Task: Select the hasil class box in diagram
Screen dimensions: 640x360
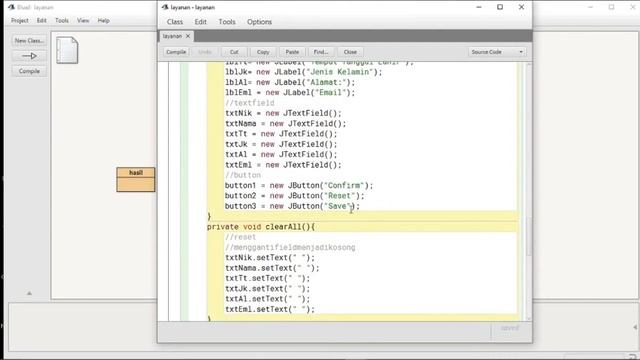Action: point(136,180)
